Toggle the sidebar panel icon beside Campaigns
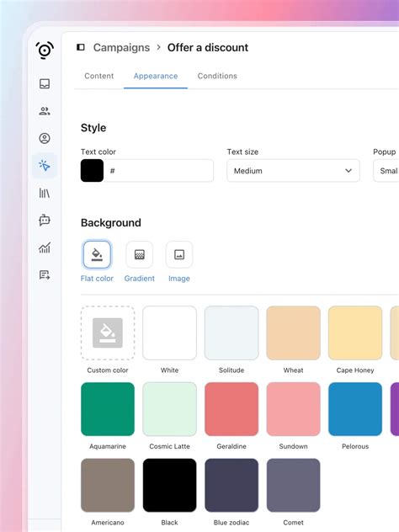Viewport: 399px width, 532px height. (x=81, y=47)
